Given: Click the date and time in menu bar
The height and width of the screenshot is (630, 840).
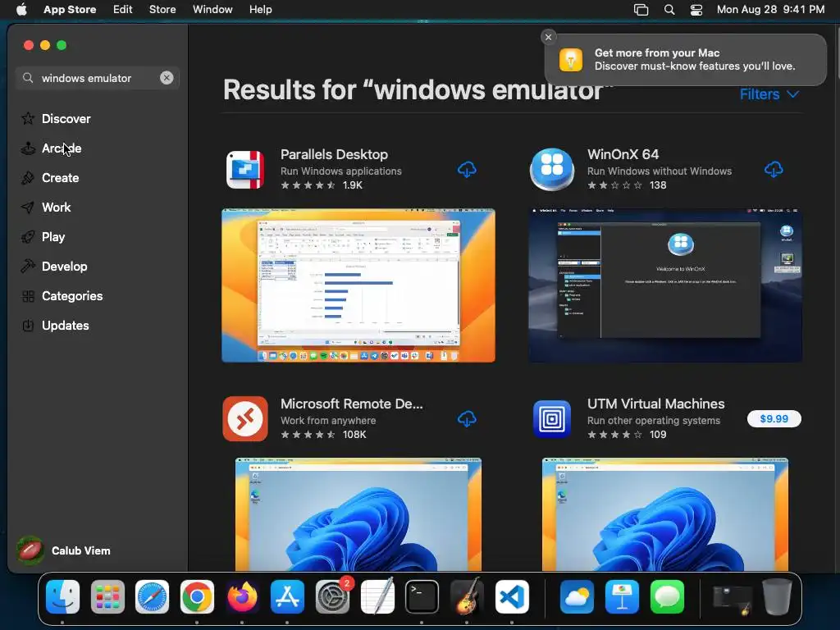Looking at the screenshot, I should 770,9.
